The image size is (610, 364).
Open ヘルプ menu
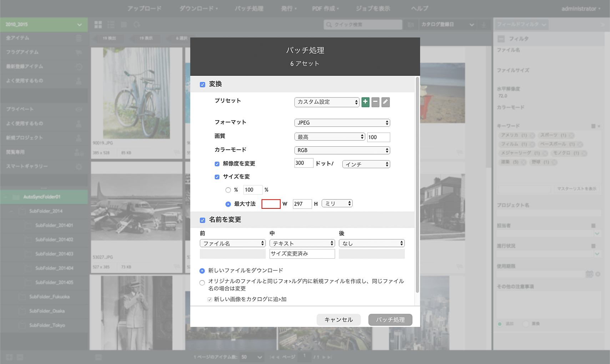[419, 8]
